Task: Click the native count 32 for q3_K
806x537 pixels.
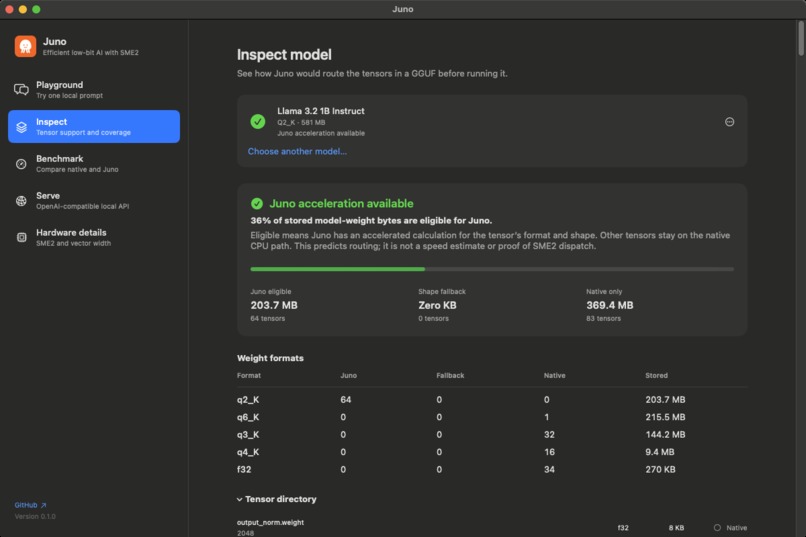Action: click(549, 435)
